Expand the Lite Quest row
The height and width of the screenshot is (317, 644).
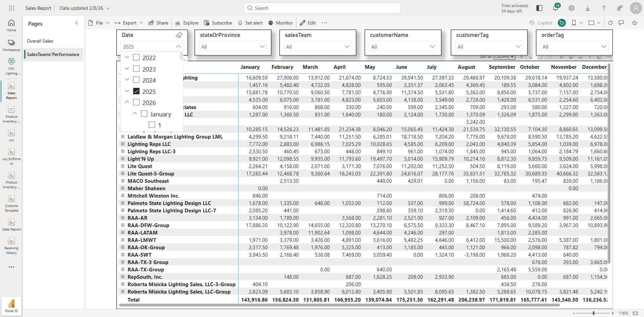123,166
